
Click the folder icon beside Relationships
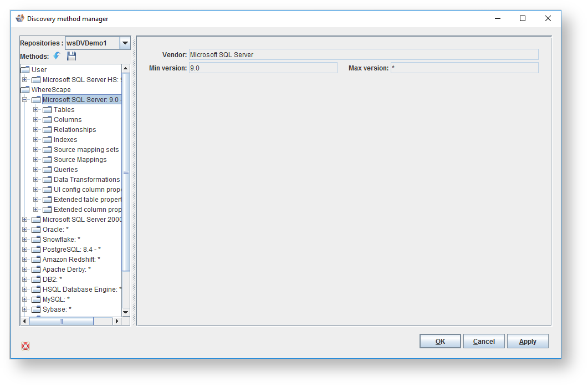47,129
